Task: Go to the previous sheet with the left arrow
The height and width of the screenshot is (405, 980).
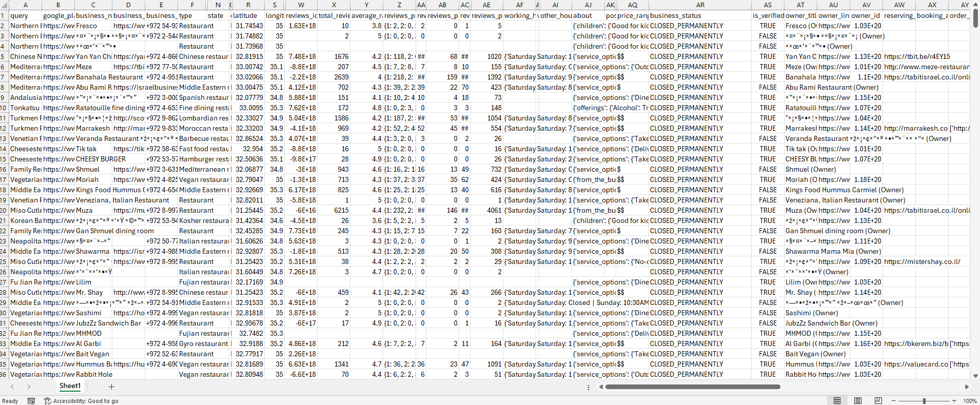Action: 12,387
